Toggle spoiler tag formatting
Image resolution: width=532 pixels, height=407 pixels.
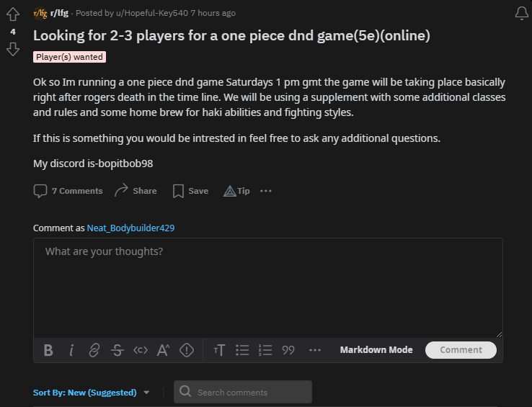click(x=187, y=350)
